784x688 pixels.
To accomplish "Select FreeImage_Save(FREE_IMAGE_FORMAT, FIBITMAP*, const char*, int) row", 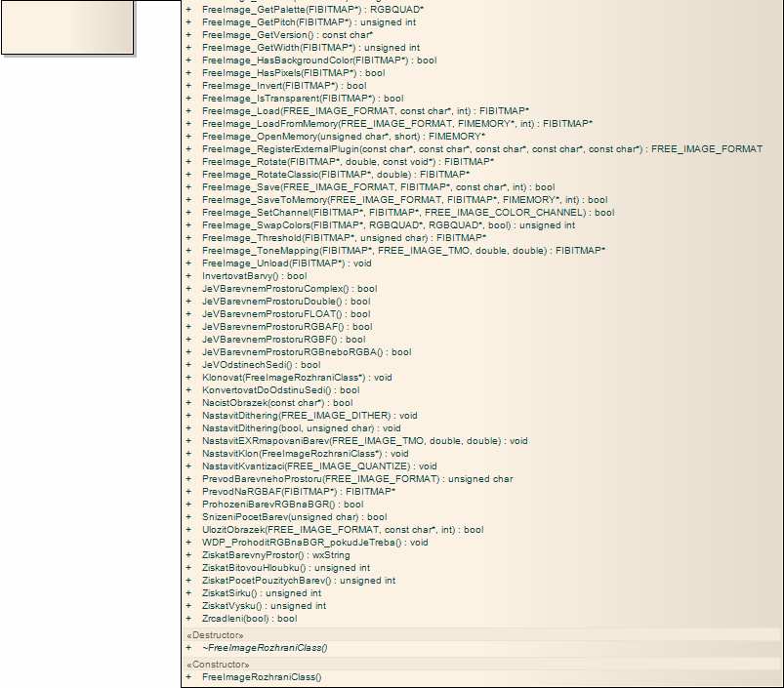I will point(379,187).
